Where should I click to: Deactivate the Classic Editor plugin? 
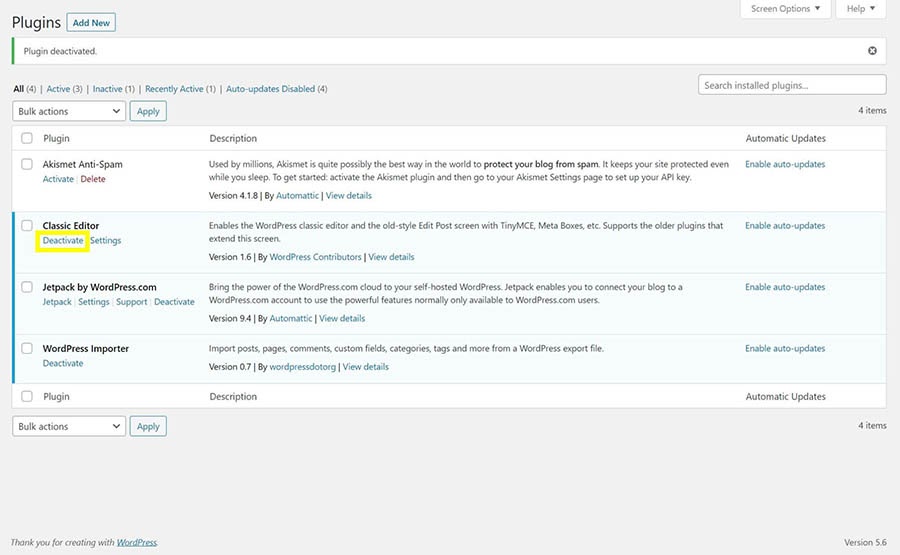click(x=63, y=241)
